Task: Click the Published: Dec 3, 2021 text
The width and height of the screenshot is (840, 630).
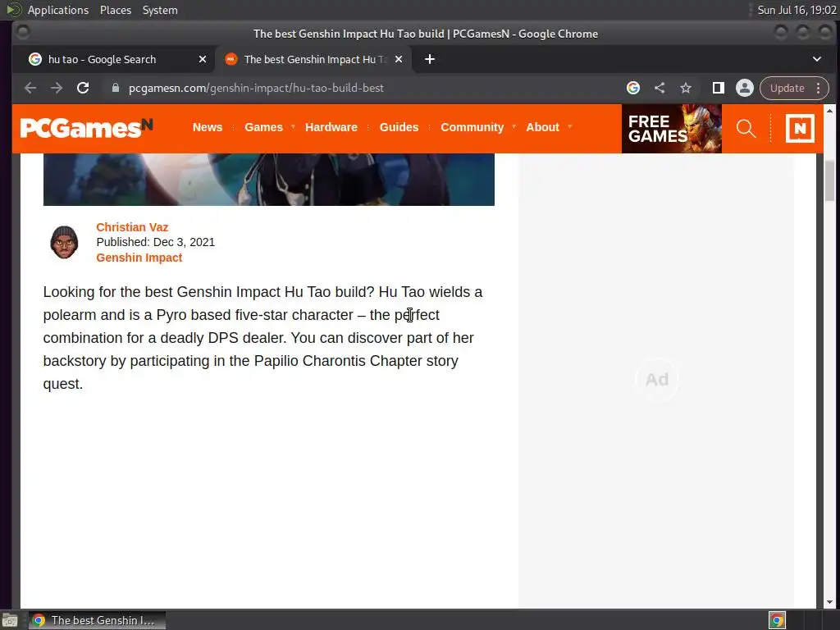Action: point(155,242)
